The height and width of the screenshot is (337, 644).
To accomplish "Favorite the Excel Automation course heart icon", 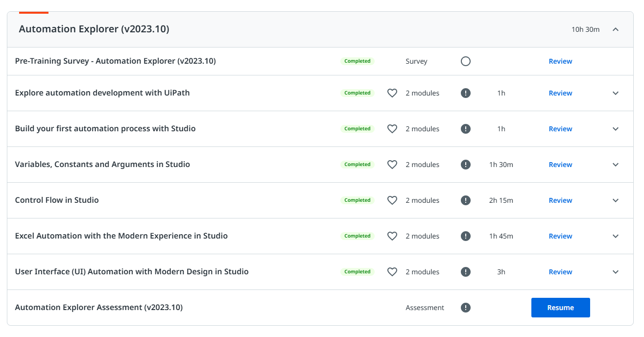I will point(392,236).
